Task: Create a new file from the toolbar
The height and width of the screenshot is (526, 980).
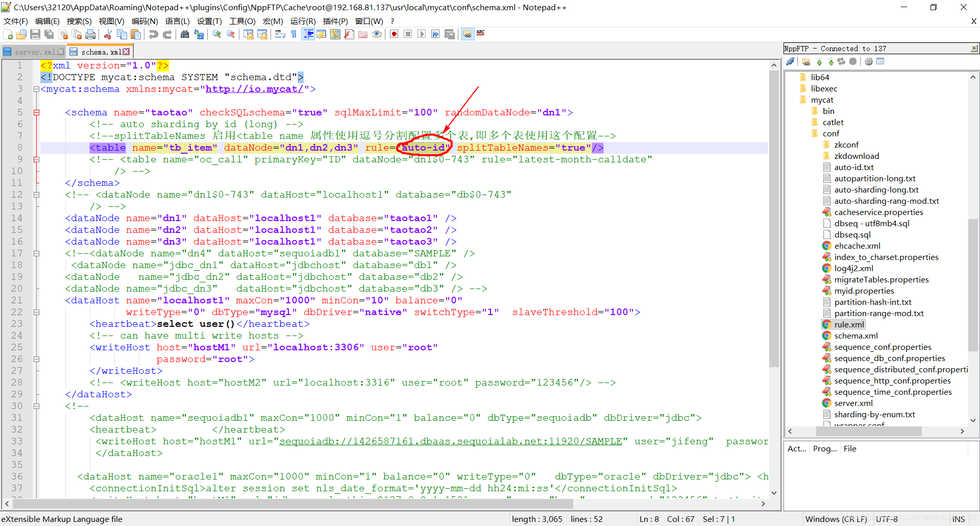Action: 8,34
